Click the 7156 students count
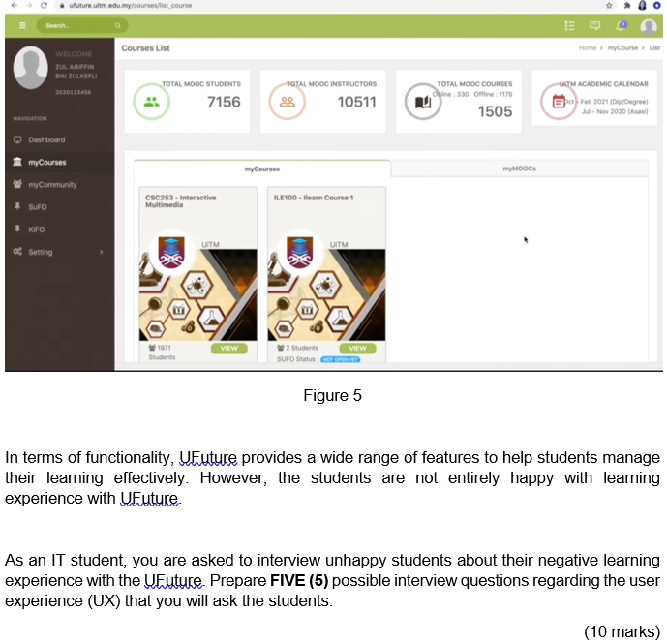Viewport: 667px width, 644px height. click(224, 102)
